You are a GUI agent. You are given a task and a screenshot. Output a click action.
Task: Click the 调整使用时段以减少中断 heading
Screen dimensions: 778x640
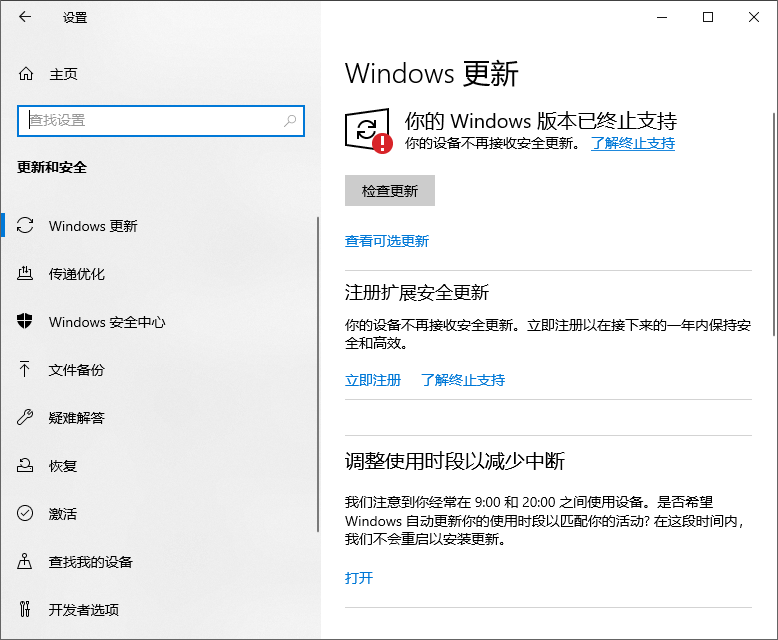[455, 461]
